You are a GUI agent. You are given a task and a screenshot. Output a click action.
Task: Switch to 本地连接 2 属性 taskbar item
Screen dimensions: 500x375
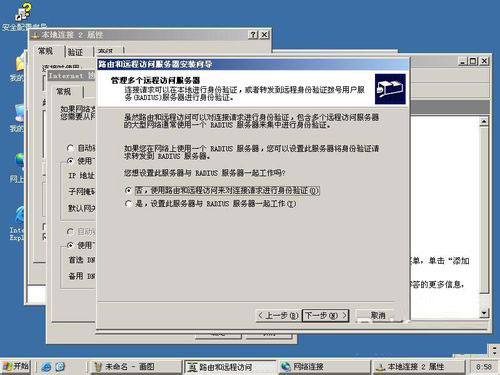[418, 367]
